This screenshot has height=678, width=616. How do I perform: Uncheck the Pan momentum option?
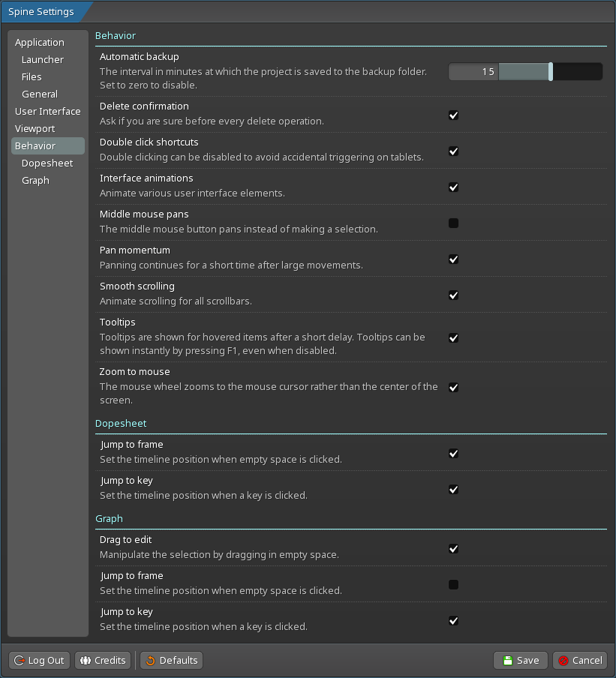[x=453, y=259]
